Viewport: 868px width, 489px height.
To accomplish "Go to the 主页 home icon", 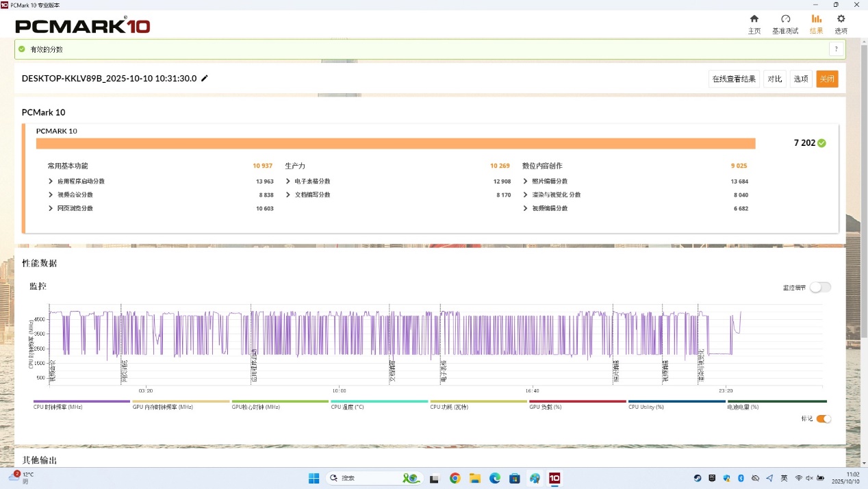I will (x=754, y=19).
